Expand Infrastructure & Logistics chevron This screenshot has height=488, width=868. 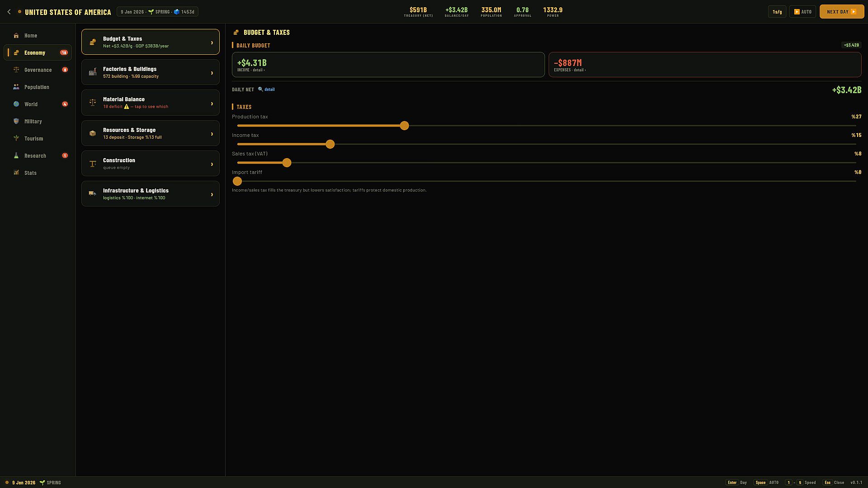click(x=212, y=194)
